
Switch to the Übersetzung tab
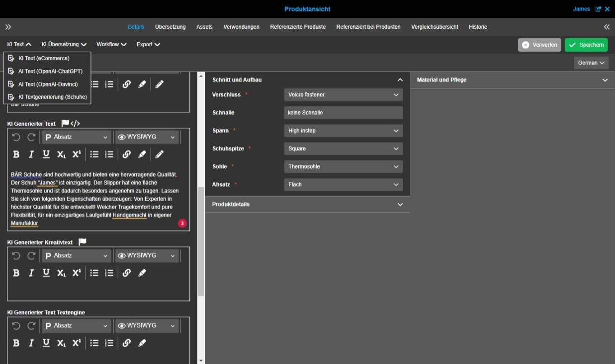click(170, 27)
